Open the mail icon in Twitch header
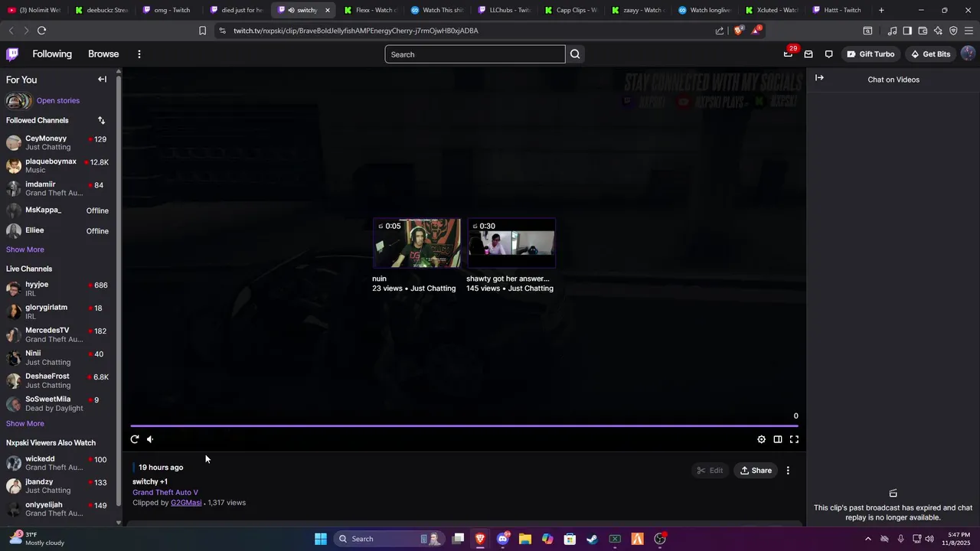This screenshot has width=980, height=551. click(808, 54)
